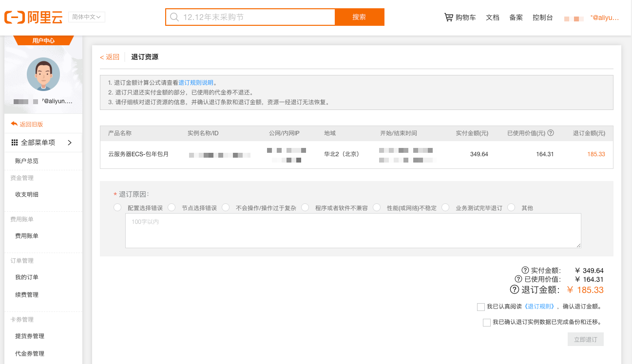
Task: Check 我已认真阅读退订规则 checkbox
Action: coord(481,307)
